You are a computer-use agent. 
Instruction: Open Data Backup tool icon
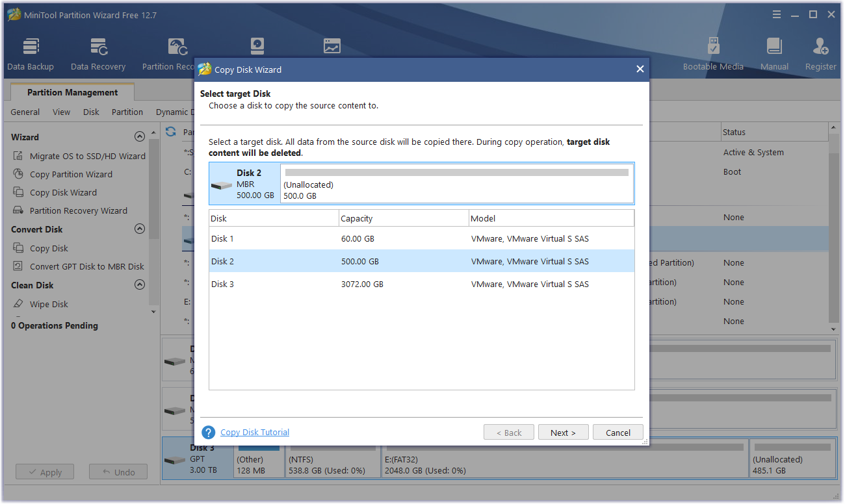31,47
